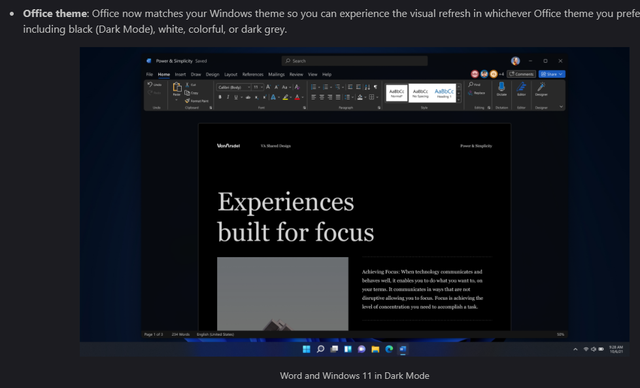640x388 pixels.
Task: Open the Paste options arrow
Action: coord(176,100)
